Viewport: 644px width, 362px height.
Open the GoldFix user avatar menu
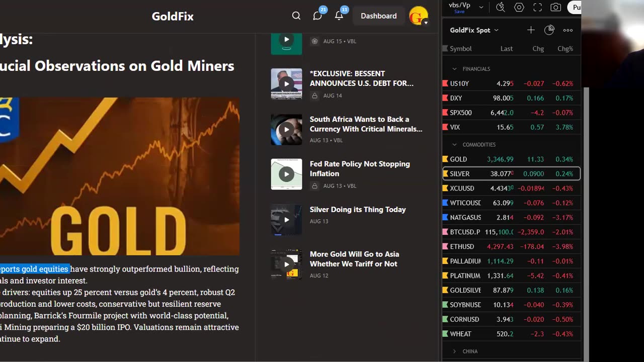point(419,16)
